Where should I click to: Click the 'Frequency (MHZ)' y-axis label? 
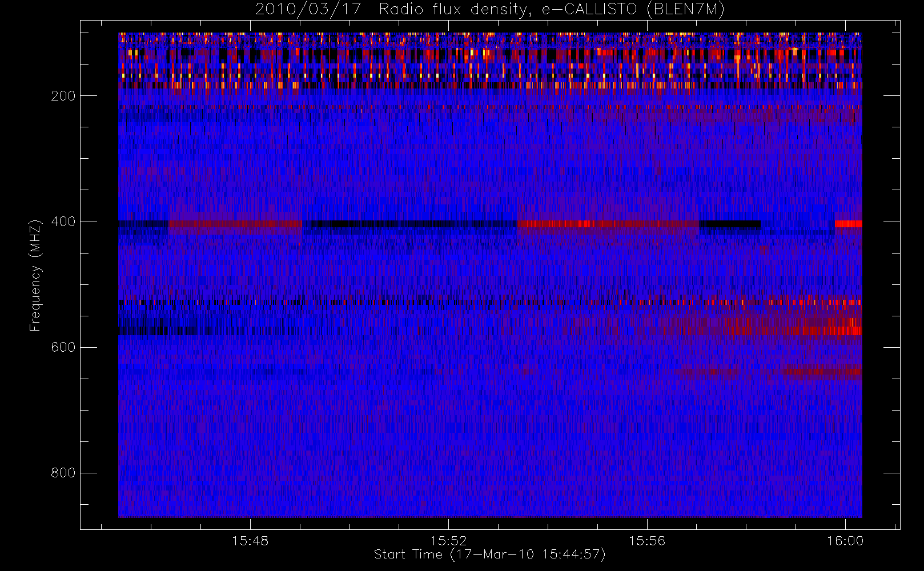35,275
